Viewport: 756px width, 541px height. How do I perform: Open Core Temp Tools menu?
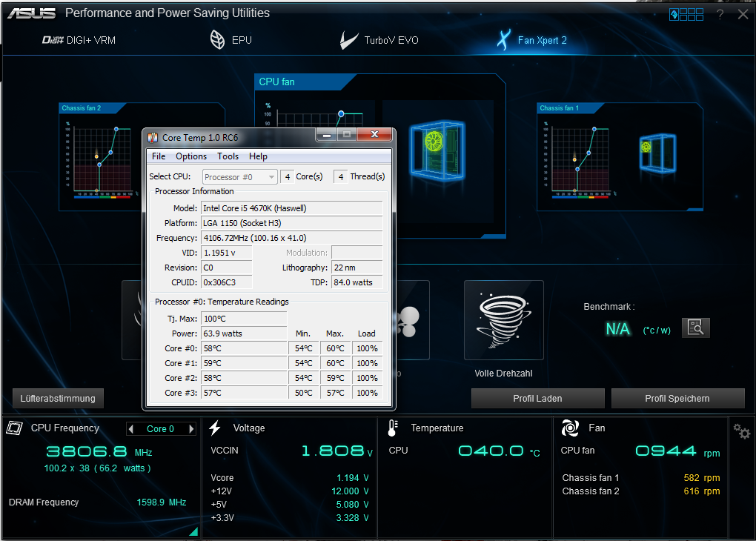tap(228, 156)
